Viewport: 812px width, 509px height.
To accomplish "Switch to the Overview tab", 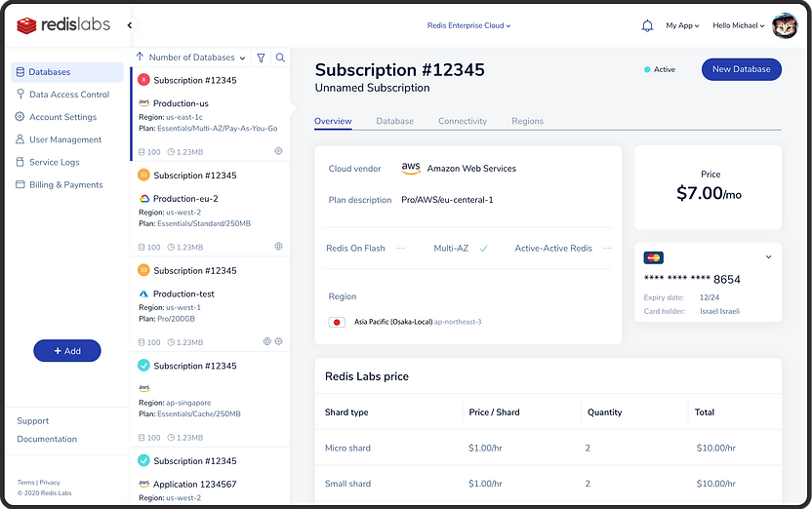I will [x=333, y=121].
